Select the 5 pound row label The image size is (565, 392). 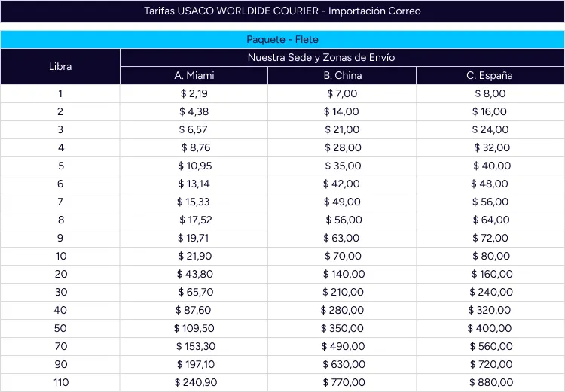(x=60, y=166)
